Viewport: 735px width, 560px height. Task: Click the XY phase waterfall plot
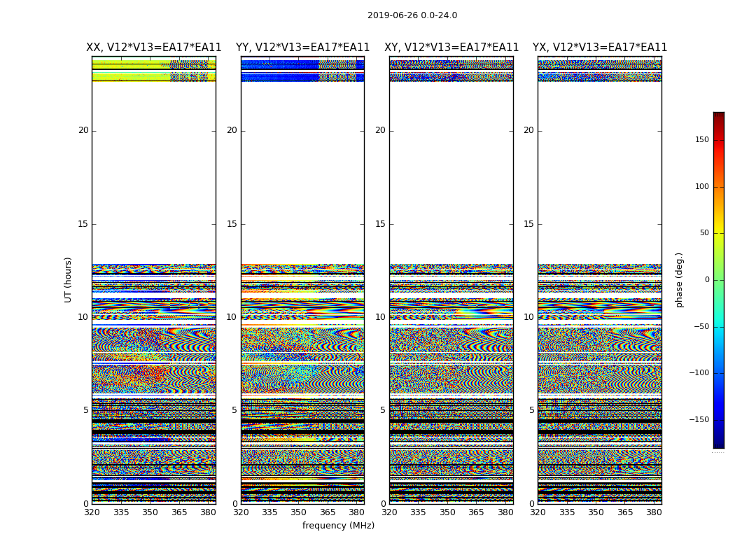[451, 280]
